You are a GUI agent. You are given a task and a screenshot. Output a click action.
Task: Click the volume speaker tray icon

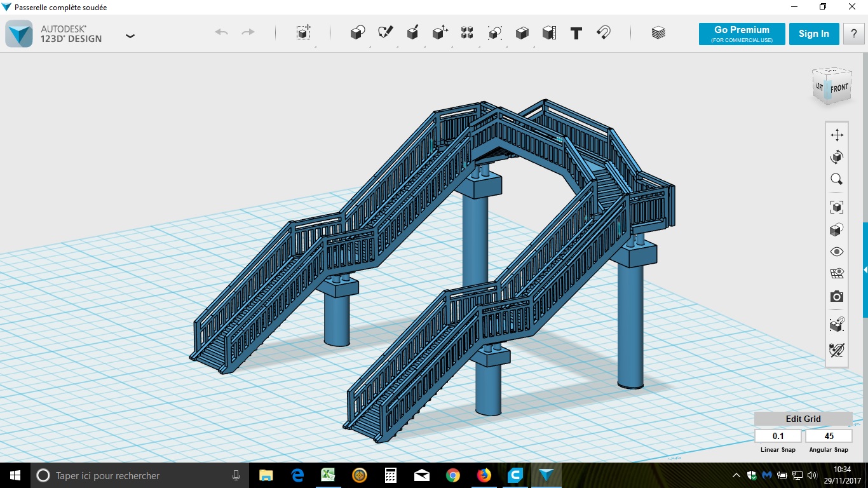[x=811, y=475]
